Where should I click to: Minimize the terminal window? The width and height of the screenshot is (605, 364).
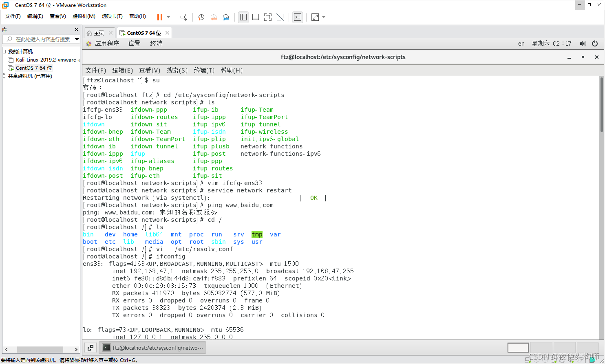(569, 57)
